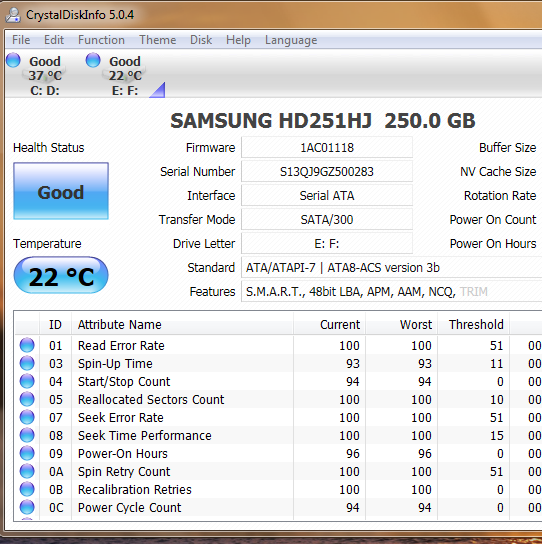Click the NV Cache Size label

click(498, 172)
